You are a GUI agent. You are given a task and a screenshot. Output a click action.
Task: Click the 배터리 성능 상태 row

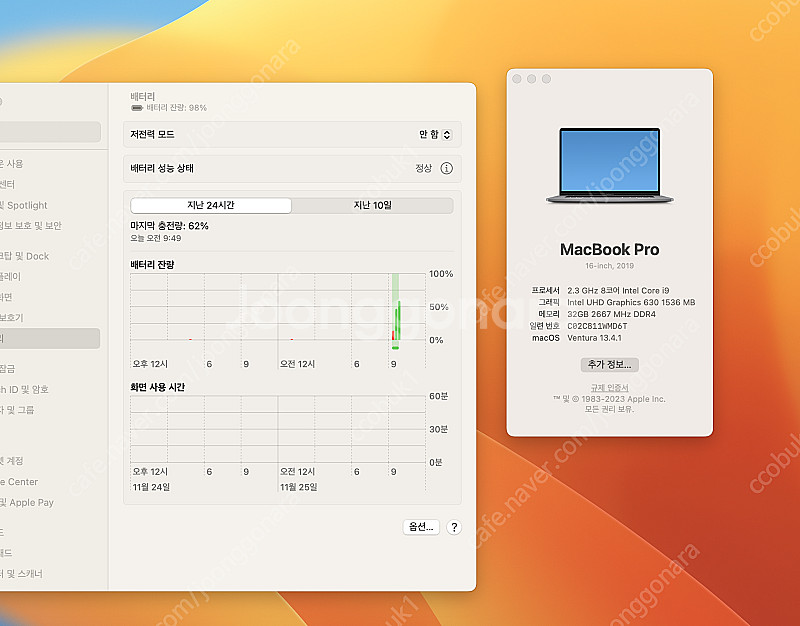click(x=292, y=168)
